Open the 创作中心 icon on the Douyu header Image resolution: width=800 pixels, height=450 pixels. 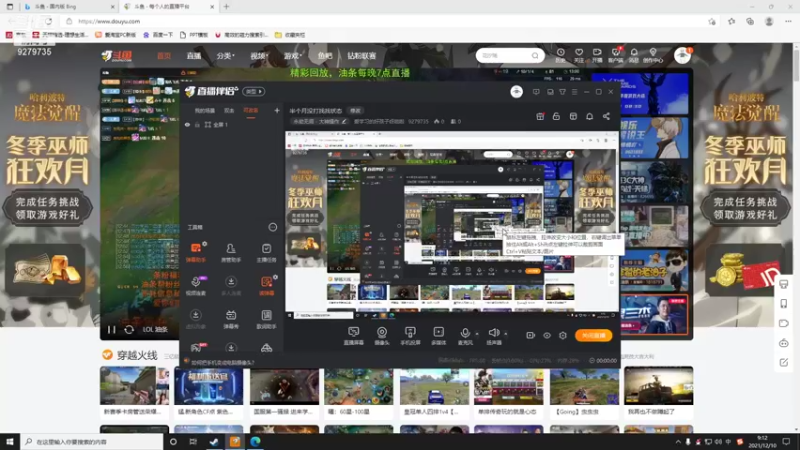[x=653, y=55]
